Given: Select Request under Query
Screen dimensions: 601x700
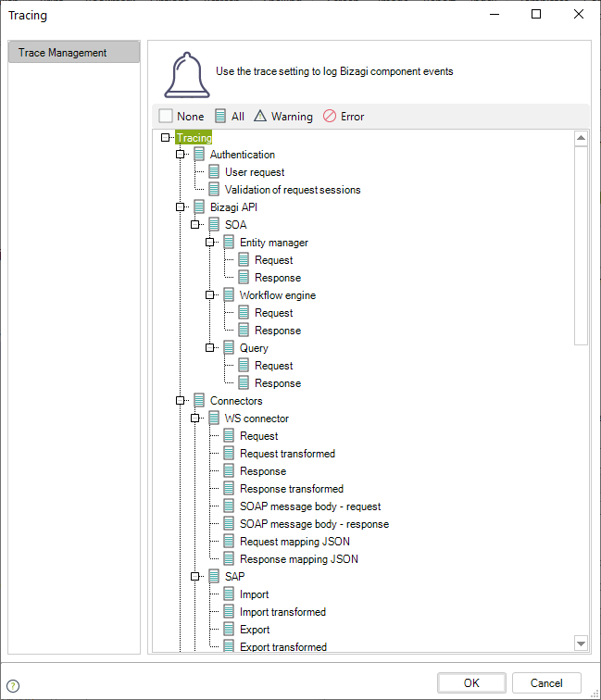Looking at the screenshot, I should pos(274,366).
